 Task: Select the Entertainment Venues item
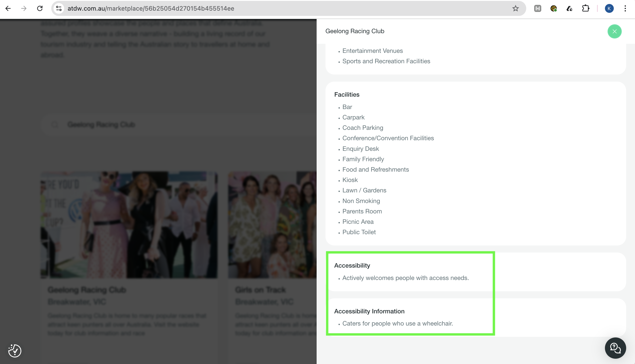(x=372, y=51)
